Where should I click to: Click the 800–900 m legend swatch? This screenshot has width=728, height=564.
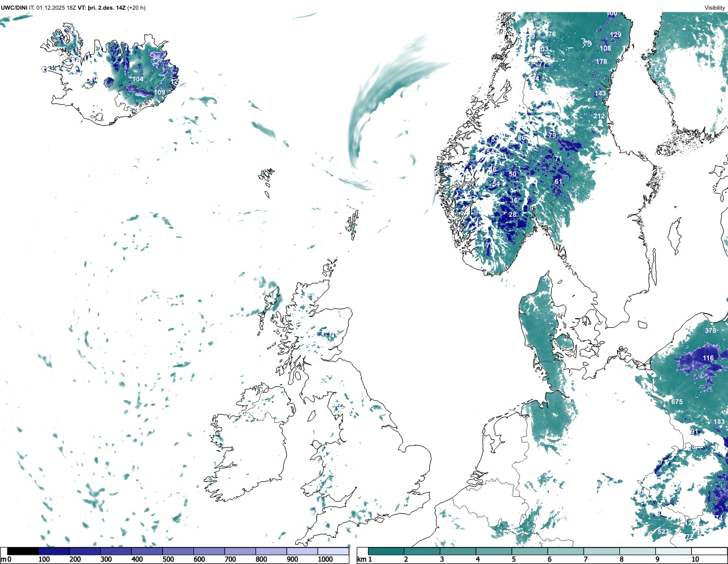(271, 551)
